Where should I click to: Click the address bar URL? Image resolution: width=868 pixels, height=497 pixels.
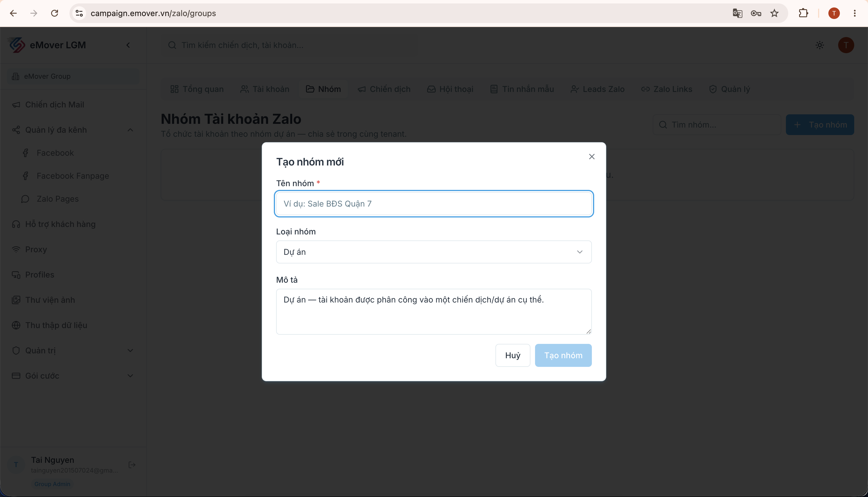point(153,13)
